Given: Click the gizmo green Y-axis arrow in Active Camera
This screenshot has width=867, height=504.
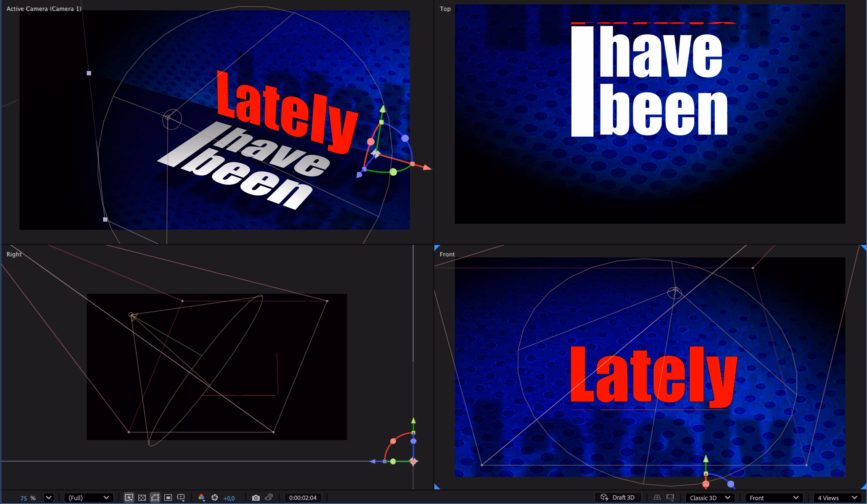Looking at the screenshot, I should point(383,109).
